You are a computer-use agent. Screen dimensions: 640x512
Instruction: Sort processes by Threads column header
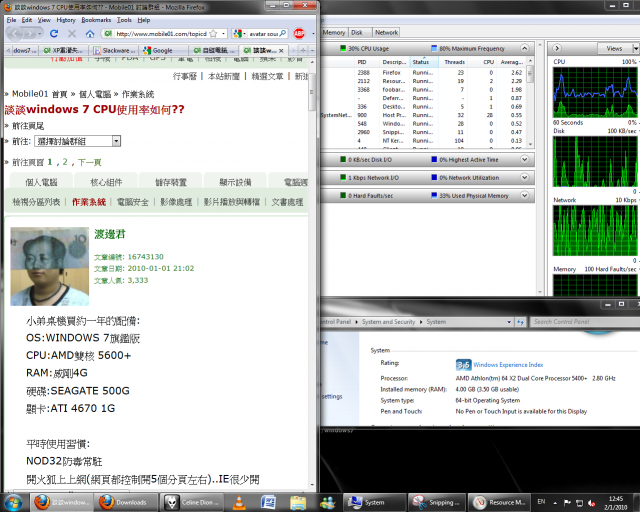coord(454,62)
